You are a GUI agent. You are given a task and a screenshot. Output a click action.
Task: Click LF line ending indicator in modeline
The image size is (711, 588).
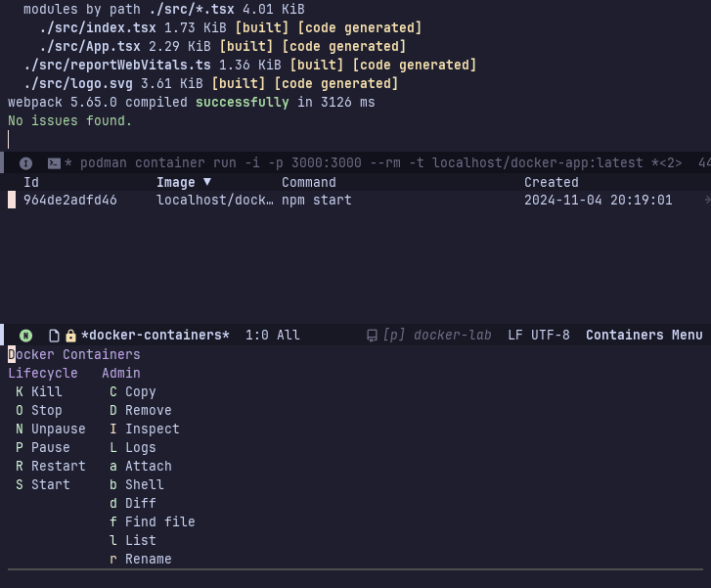(x=515, y=336)
